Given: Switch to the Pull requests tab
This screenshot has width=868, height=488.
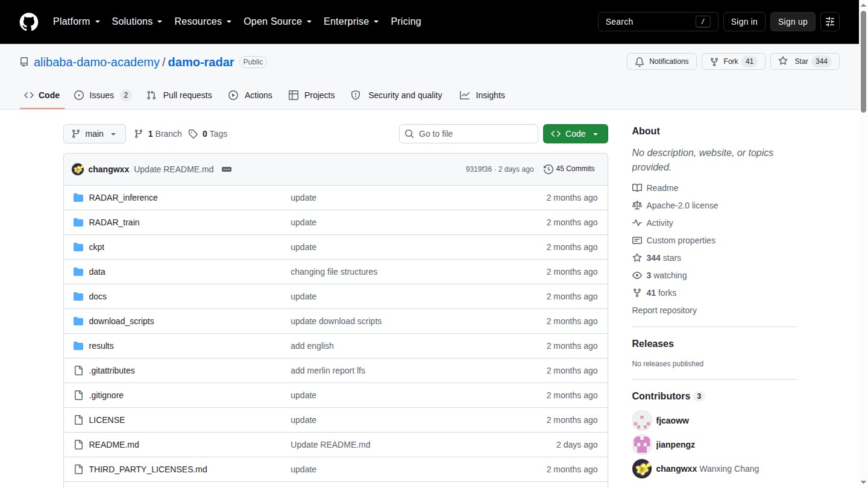Looking at the screenshot, I should 179,95.
